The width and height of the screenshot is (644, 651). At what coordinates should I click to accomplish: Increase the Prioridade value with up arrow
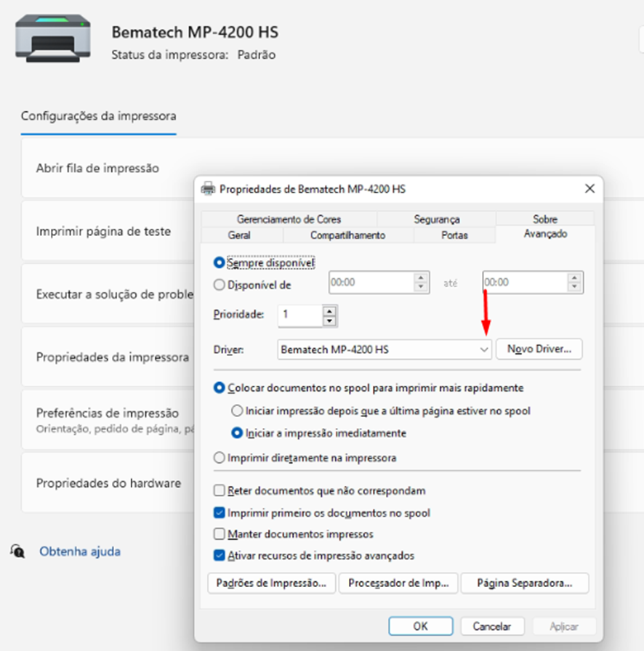[329, 311]
